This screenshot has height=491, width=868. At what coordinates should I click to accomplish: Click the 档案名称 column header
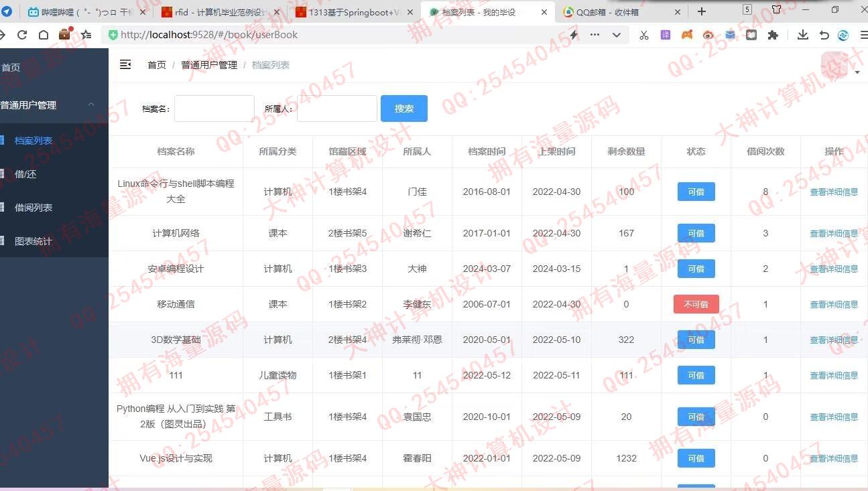[176, 151]
